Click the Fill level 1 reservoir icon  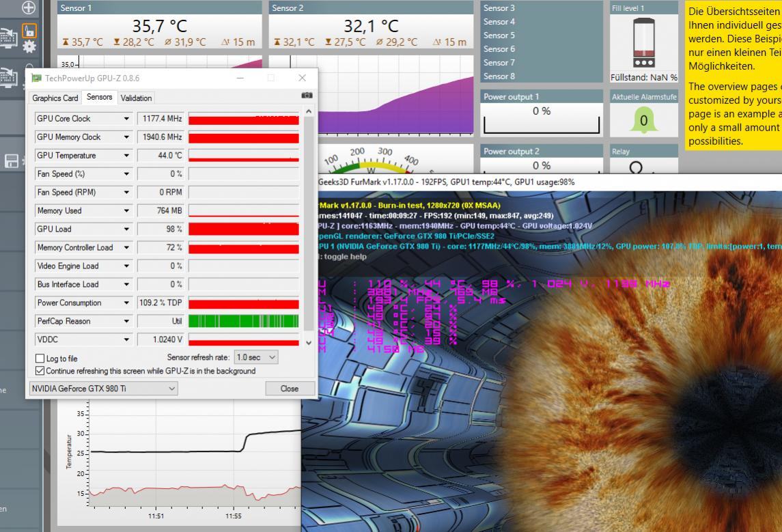(x=643, y=42)
